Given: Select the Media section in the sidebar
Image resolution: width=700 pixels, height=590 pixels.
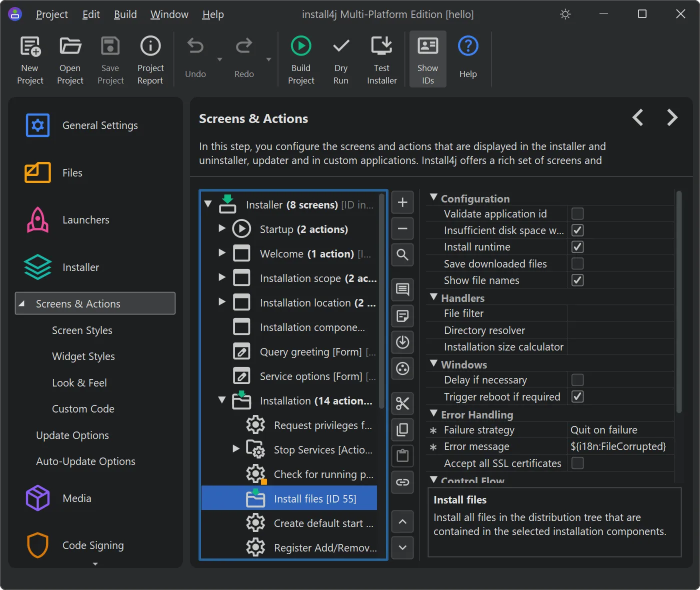Looking at the screenshot, I should (76, 498).
